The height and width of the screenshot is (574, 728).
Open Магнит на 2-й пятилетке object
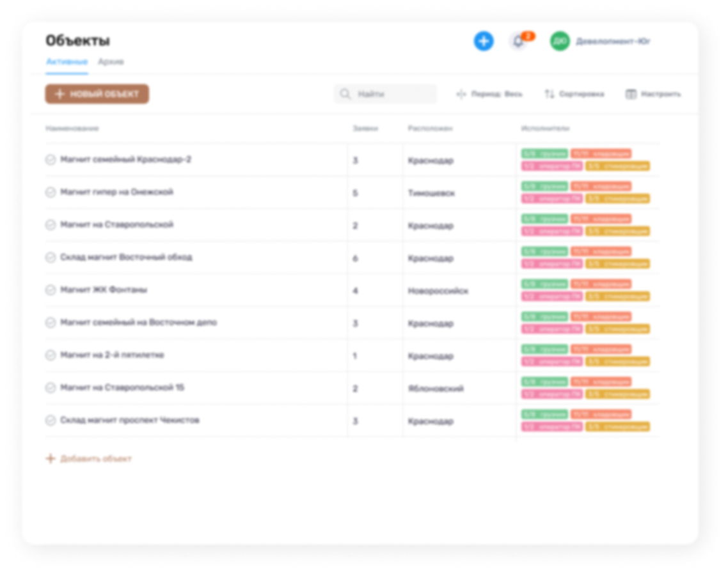pyautogui.click(x=112, y=355)
